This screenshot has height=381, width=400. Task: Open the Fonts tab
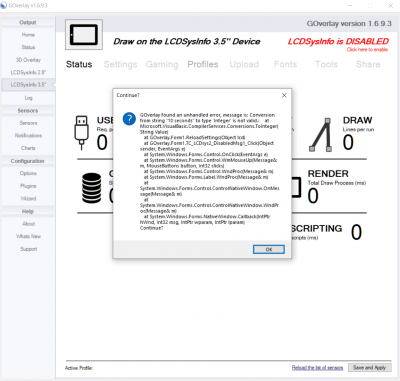coord(285,64)
